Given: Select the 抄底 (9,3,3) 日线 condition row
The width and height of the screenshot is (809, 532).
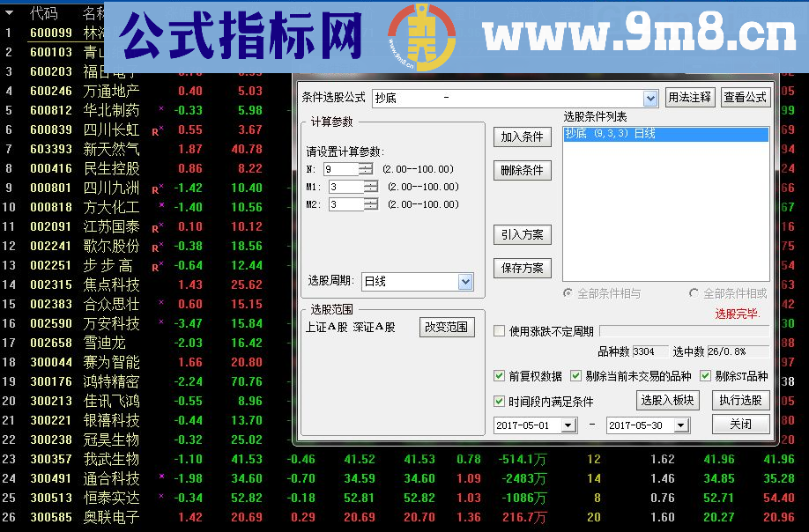Looking at the screenshot, I should [x=665, y=134].
